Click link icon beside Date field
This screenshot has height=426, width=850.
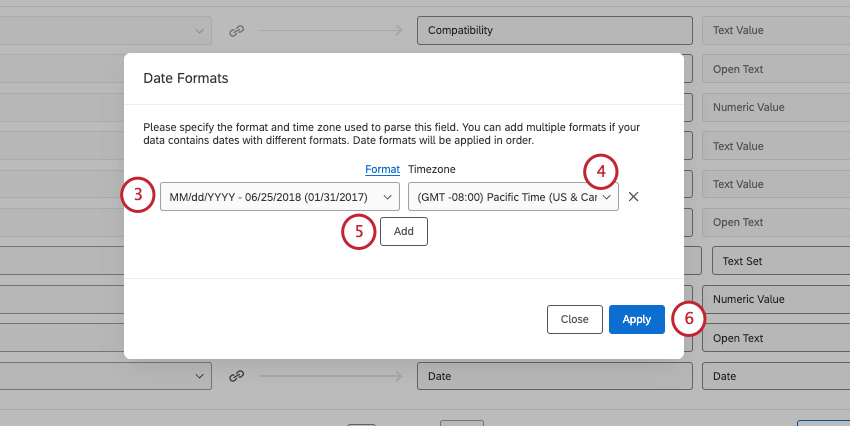coord(237,376)
